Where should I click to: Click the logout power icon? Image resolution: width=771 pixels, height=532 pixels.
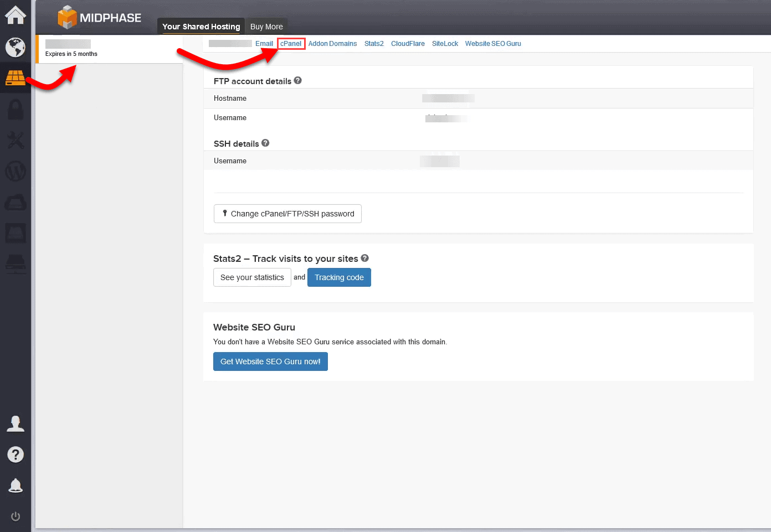(15, 516)
